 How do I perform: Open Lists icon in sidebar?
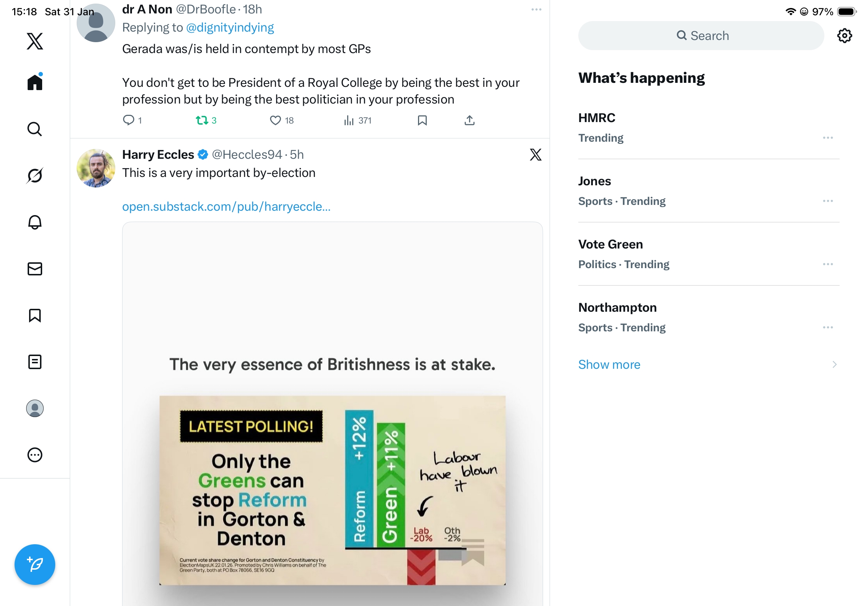(35, 362)
